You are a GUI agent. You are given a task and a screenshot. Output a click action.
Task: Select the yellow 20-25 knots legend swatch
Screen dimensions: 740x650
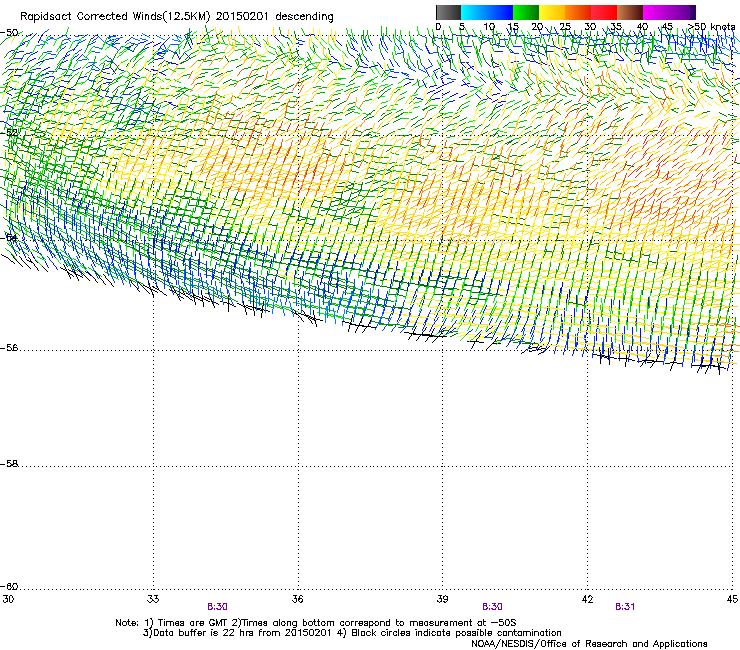[x=552, y=12]
